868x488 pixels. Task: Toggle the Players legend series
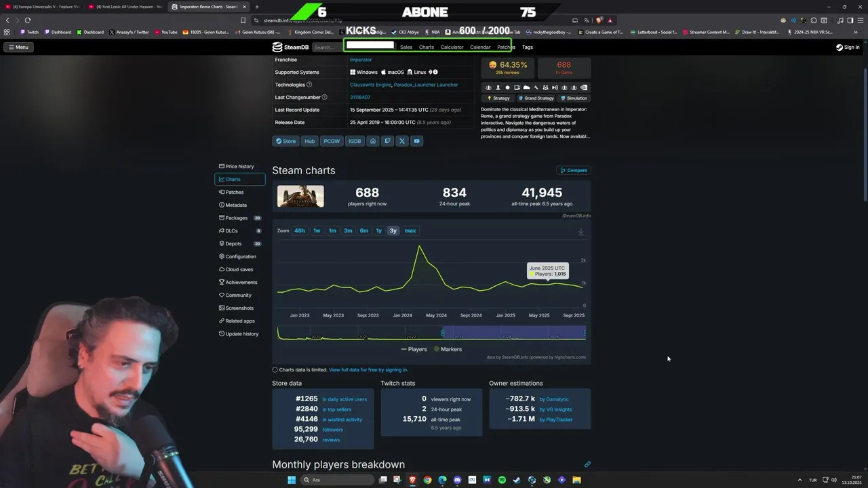click(414, 349)
